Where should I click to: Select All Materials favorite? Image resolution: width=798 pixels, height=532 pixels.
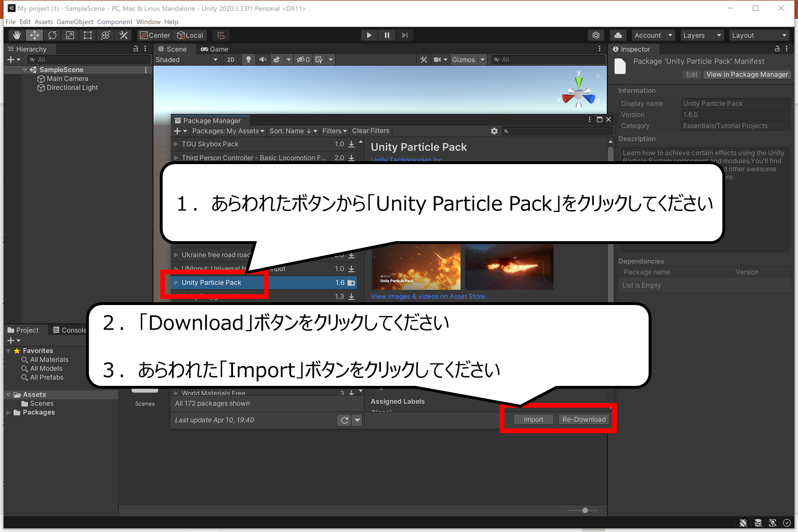45,359
